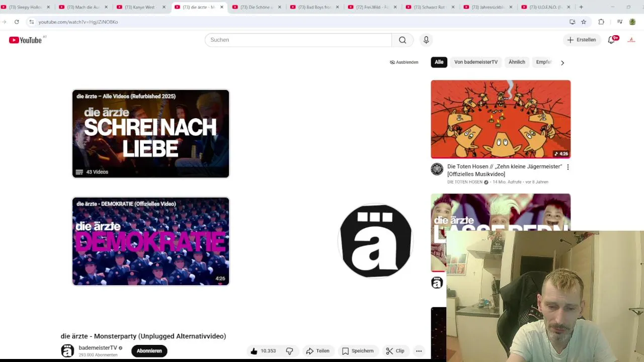
Task: Bookmark this page with star icon
Action: [x=584, y=22]
